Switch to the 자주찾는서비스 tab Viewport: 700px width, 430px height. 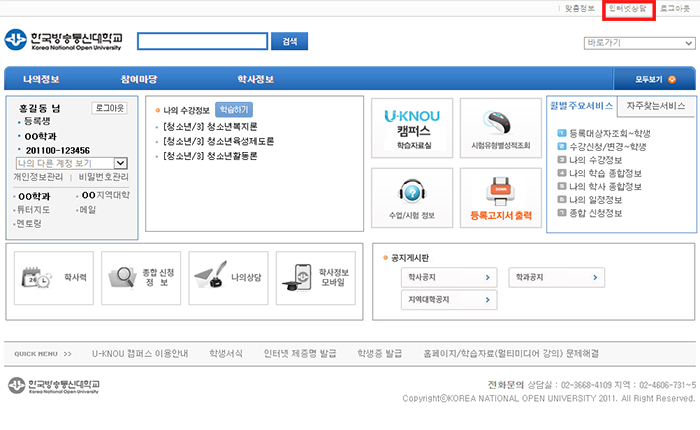click(655, 106)
